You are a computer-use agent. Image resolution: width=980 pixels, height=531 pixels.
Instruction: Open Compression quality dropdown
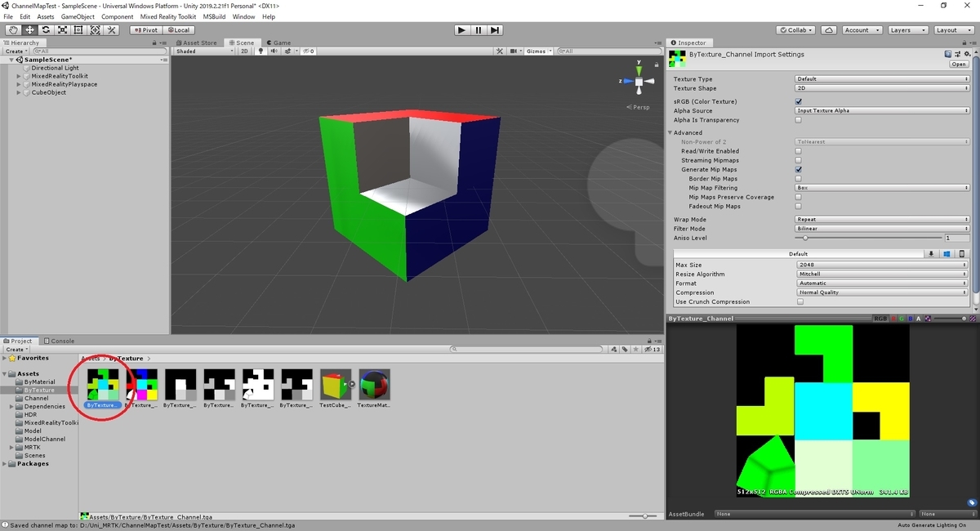click(x=882, y=292)
